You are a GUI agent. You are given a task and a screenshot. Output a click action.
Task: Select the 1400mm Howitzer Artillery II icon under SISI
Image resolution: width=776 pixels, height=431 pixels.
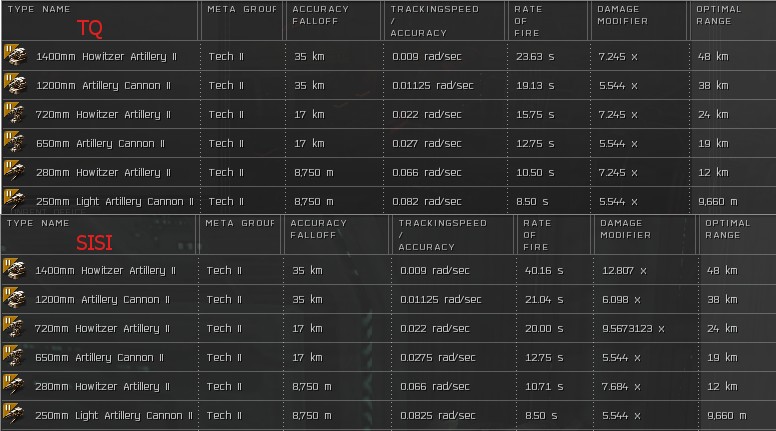pos(13,270)
